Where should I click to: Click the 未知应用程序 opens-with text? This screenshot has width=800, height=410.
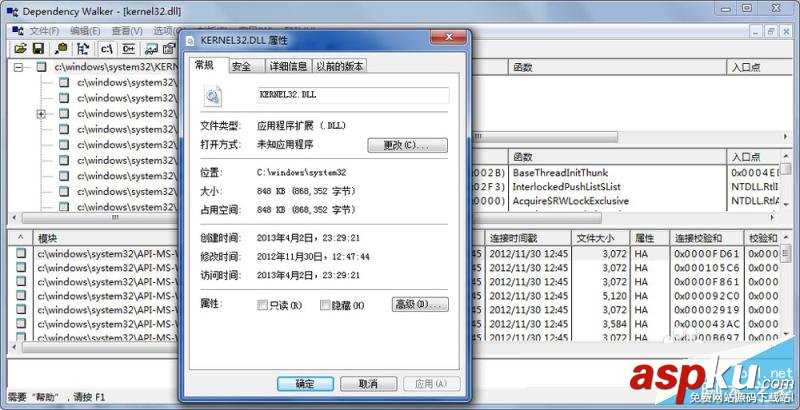(285, 145)
